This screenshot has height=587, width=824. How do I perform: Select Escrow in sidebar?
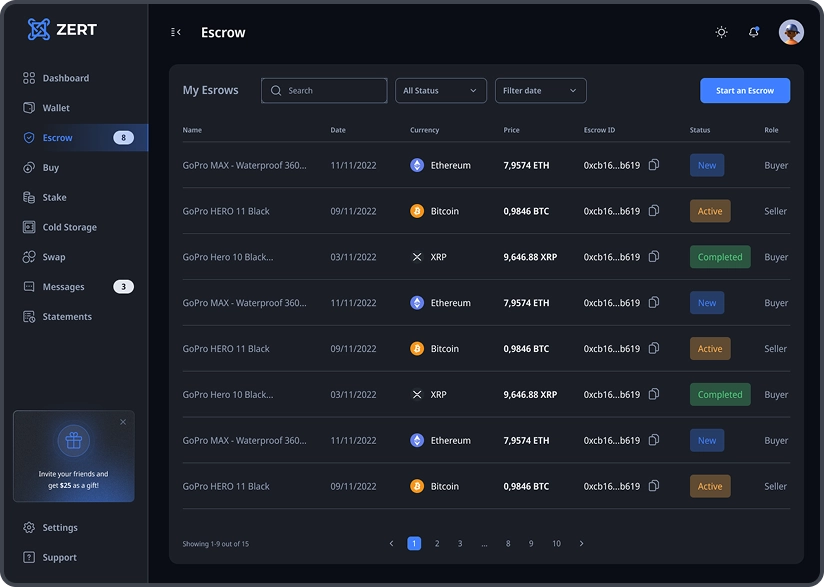pos(77,138)
